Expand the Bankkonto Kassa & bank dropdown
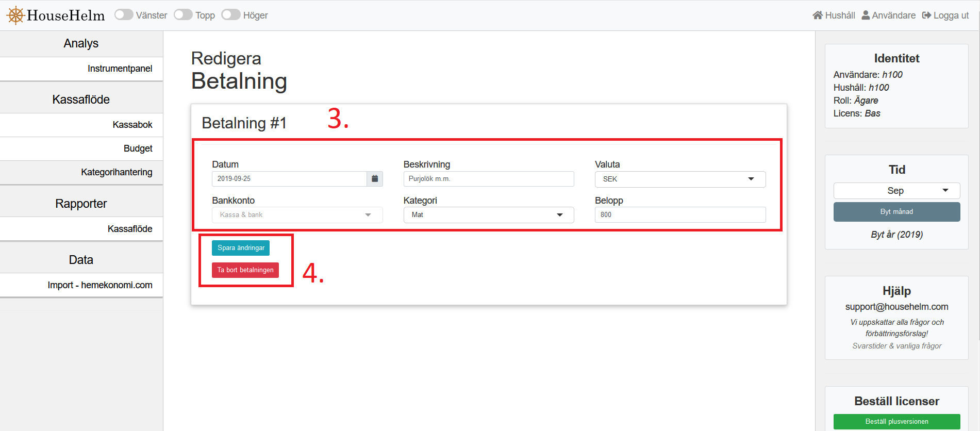The height and width of the screenshot is (431, 980). tap(297, 215)
